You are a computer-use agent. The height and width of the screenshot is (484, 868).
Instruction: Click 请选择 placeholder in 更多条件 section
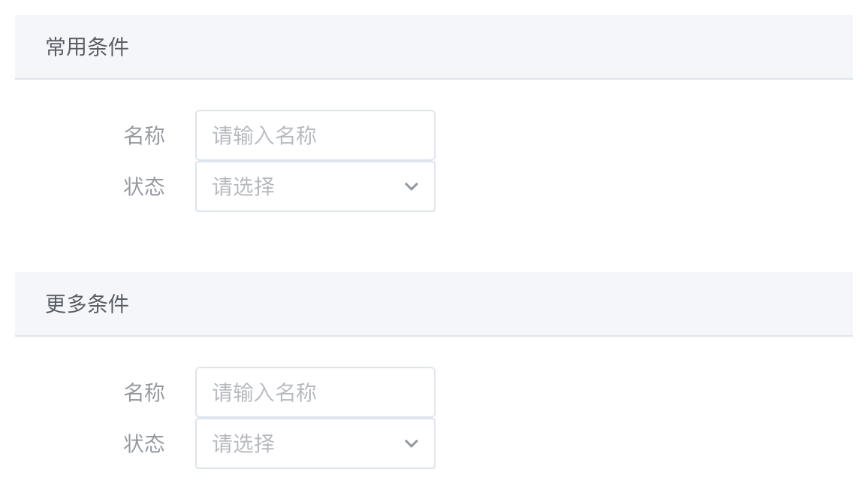243,443
